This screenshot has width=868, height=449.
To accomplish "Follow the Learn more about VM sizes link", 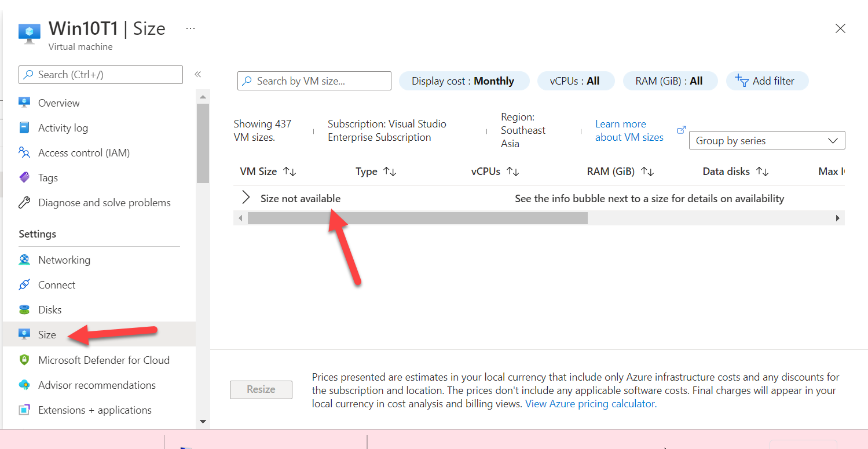I will pyautogui.click(x=629, y=130).
